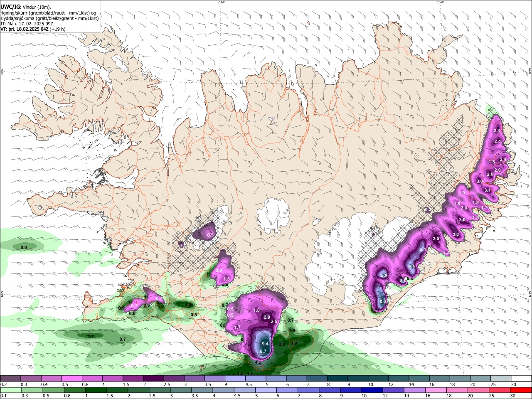
Task: Select the 12–14 teal snow-scale swatch
Action: click(x=399, y=378)
